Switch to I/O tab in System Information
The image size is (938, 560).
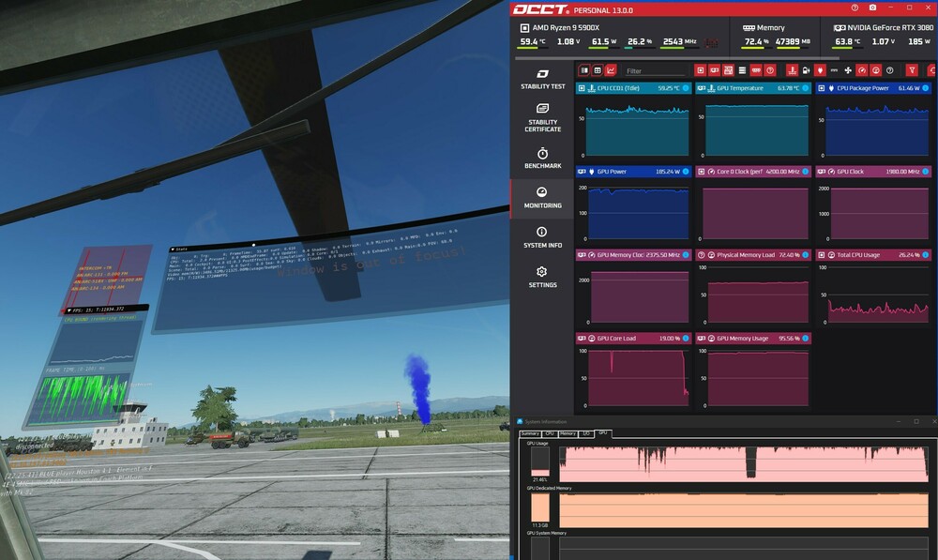click(586, 433)
